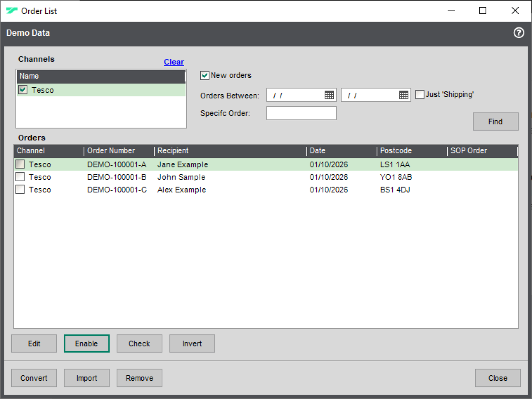Select the Jane Example recipient cell

[x=183, y=165]
